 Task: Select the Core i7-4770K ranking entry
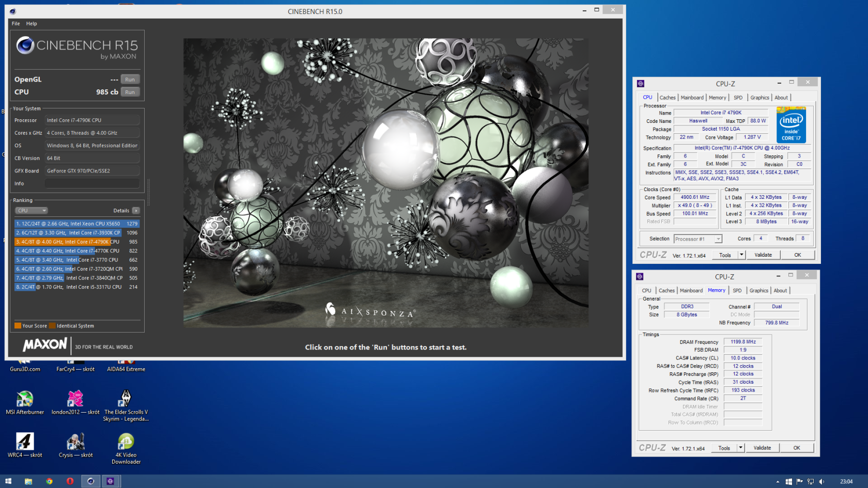[77, 251]
